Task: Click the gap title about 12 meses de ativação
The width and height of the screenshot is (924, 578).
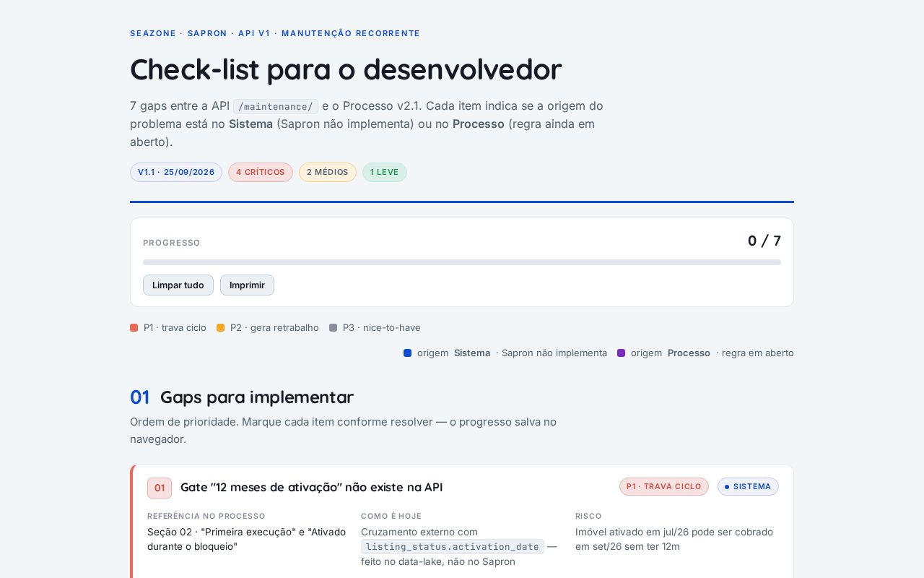Action: click(312, 487)
